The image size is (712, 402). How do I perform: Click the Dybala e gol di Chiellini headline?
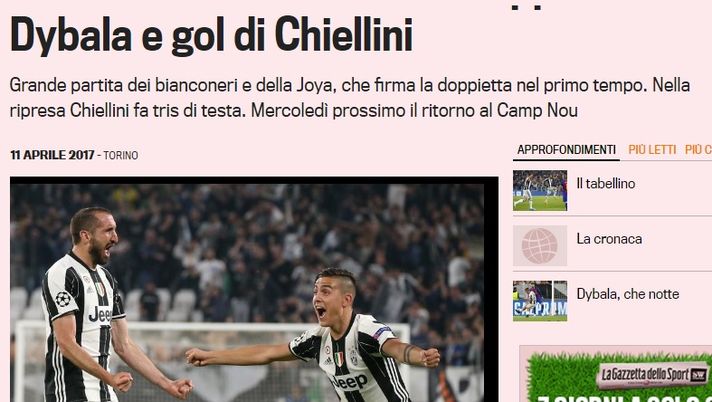pos(211,35)
